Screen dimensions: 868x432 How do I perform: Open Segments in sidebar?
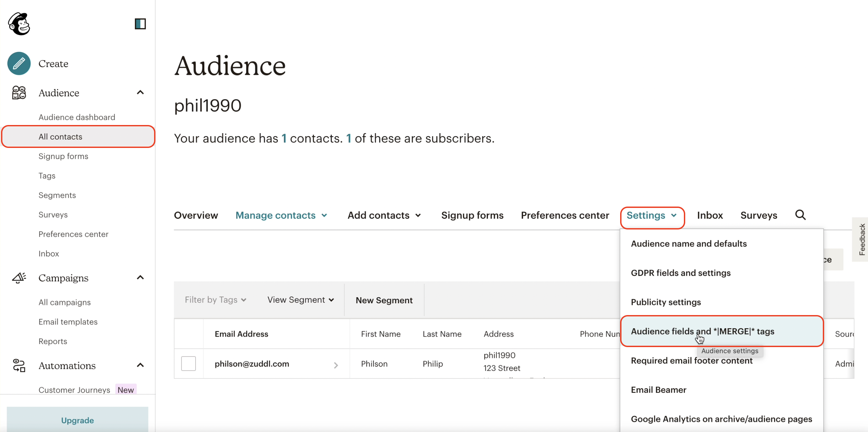(57, 195)
